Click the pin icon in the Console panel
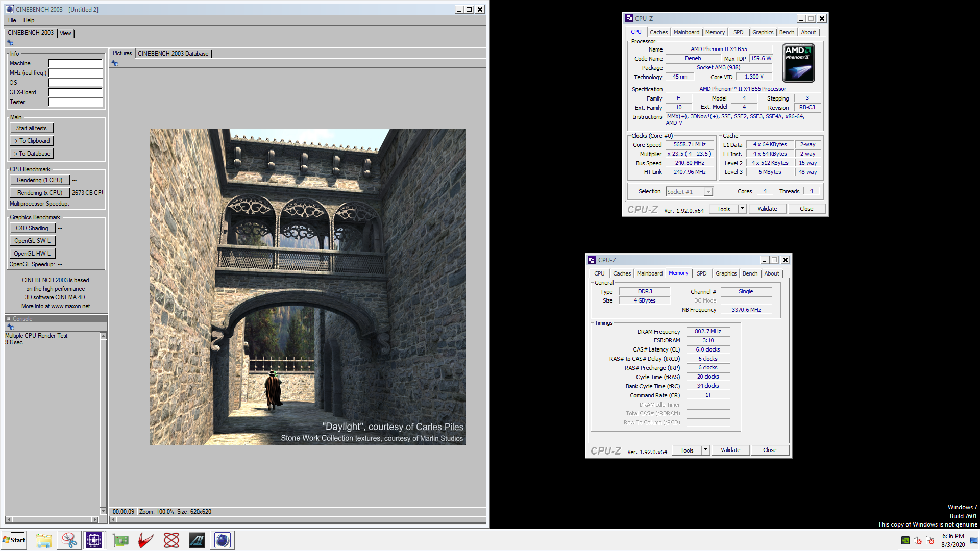 coord(10,327)
